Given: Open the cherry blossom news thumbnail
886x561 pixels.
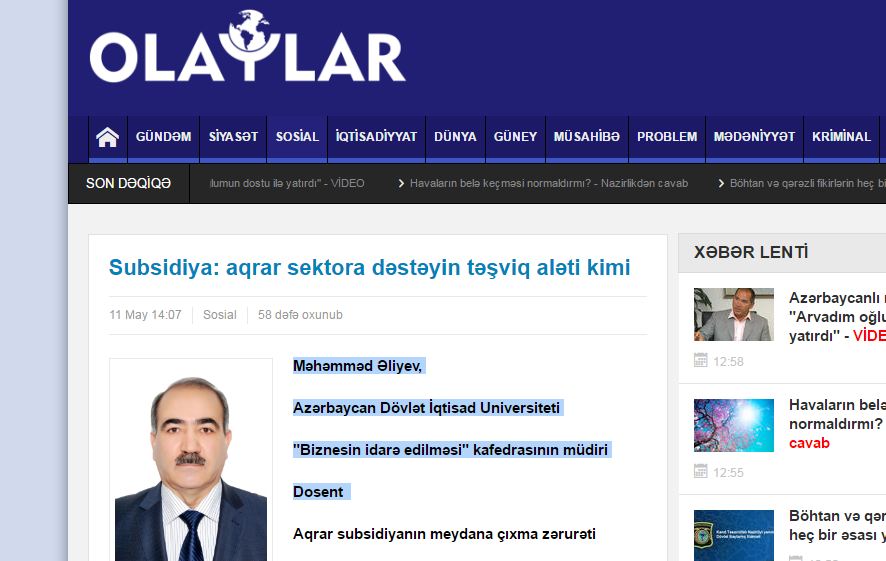Looking at the screenshot, I should tap(734, 425).
